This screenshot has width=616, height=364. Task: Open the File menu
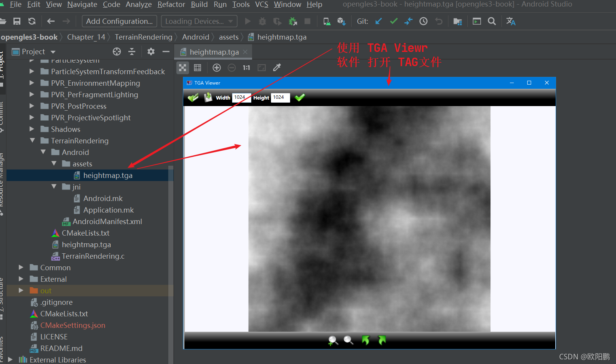pos(16,4)
